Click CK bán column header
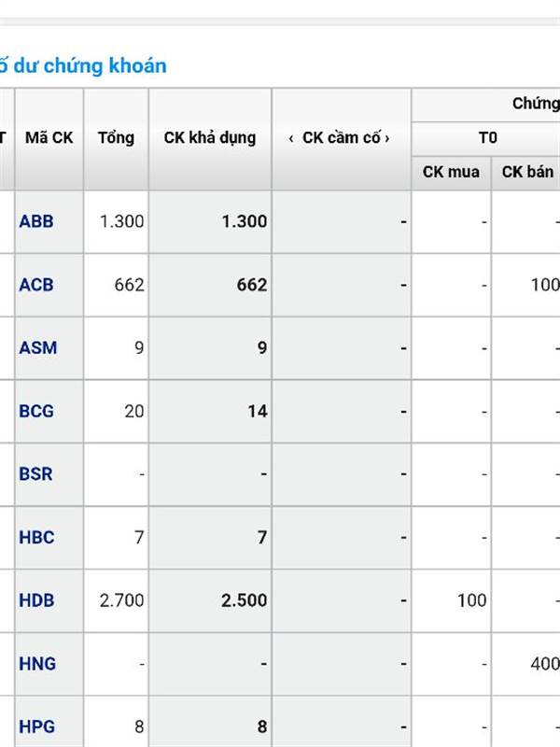The width and height of the screenshot is (560, 747). [x=527, y=172]
